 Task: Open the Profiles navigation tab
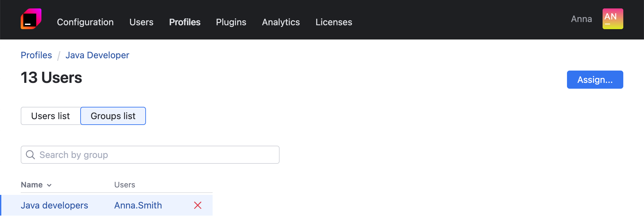tap(185, 22)
